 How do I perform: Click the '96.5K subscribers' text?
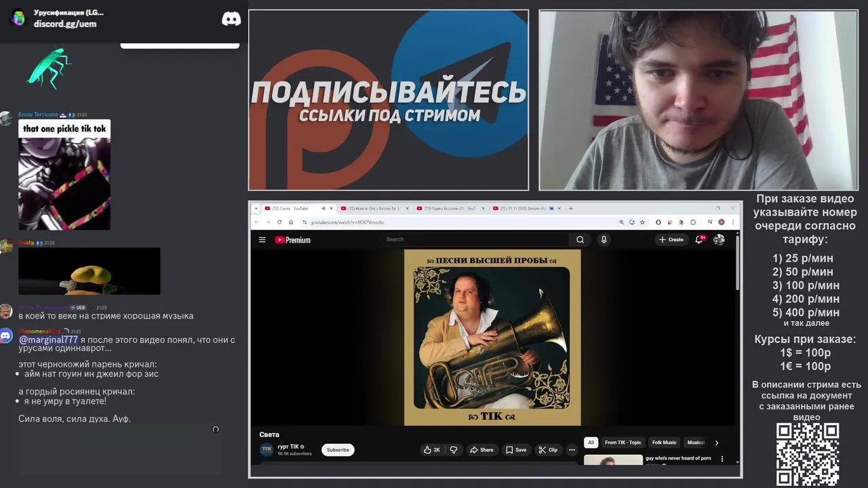pos(294,453)
